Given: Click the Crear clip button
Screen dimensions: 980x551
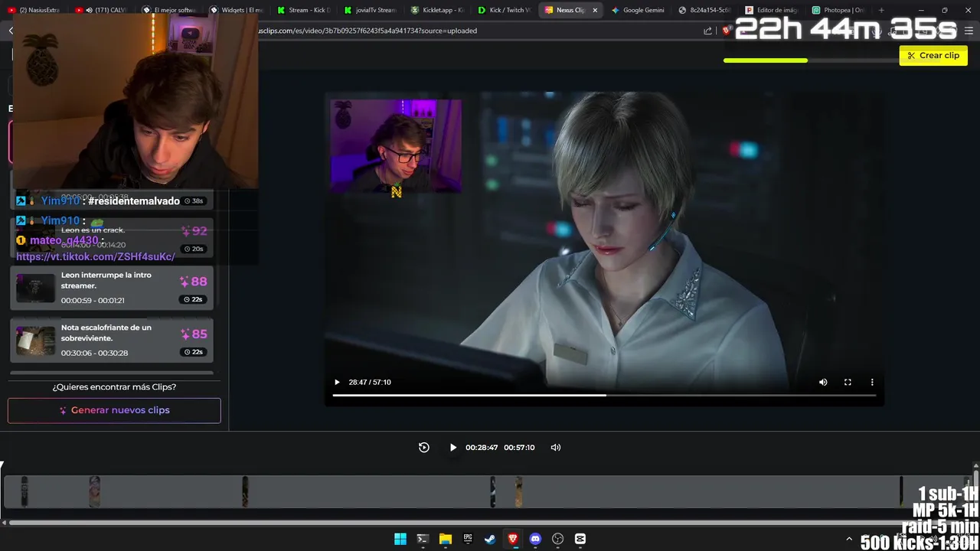Looking at the screenshot, I should click(933, 55).
